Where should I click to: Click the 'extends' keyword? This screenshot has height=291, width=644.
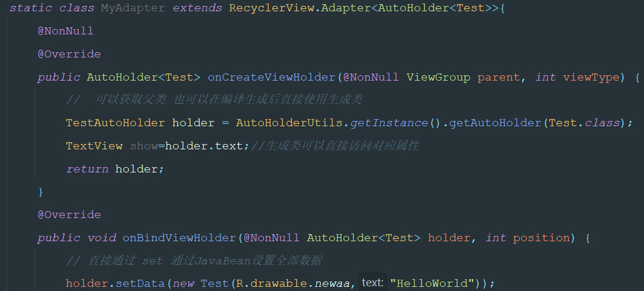tap(198, 8)
